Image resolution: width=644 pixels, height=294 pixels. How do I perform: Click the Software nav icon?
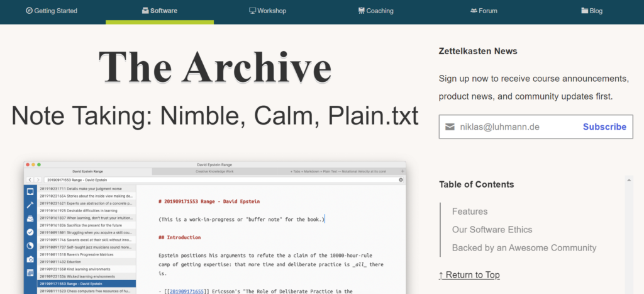click(x=145, y=11)
